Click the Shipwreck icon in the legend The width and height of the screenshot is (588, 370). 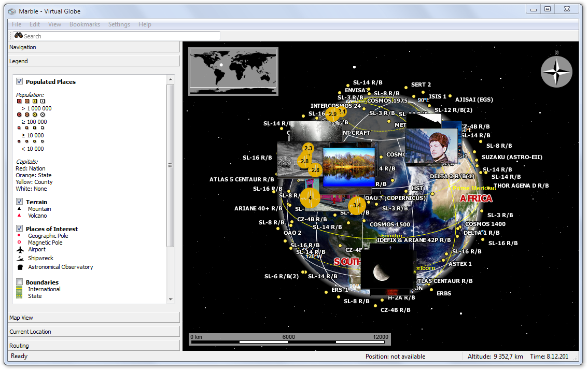coord(20,258)
